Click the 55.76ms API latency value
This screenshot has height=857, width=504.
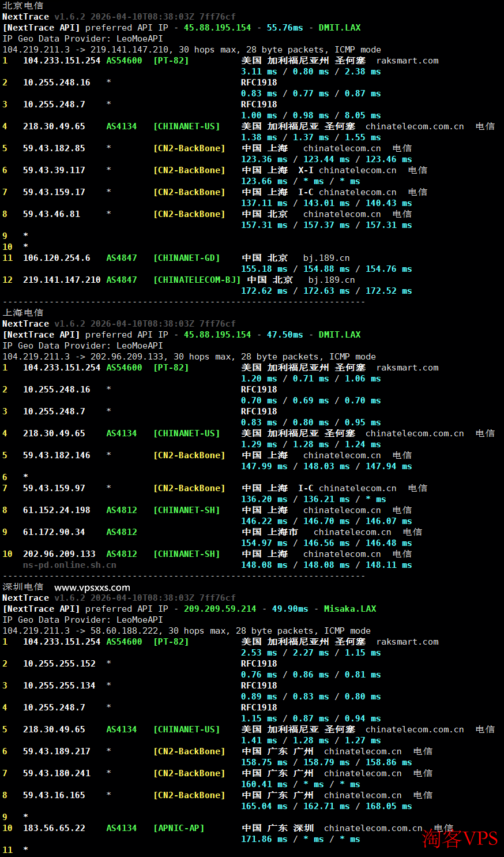(x=284, y=28)
